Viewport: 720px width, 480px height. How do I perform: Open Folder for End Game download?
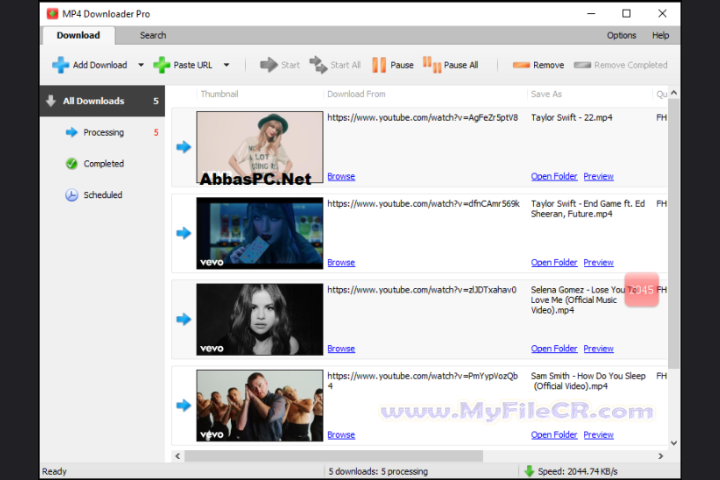pos(554,262)
